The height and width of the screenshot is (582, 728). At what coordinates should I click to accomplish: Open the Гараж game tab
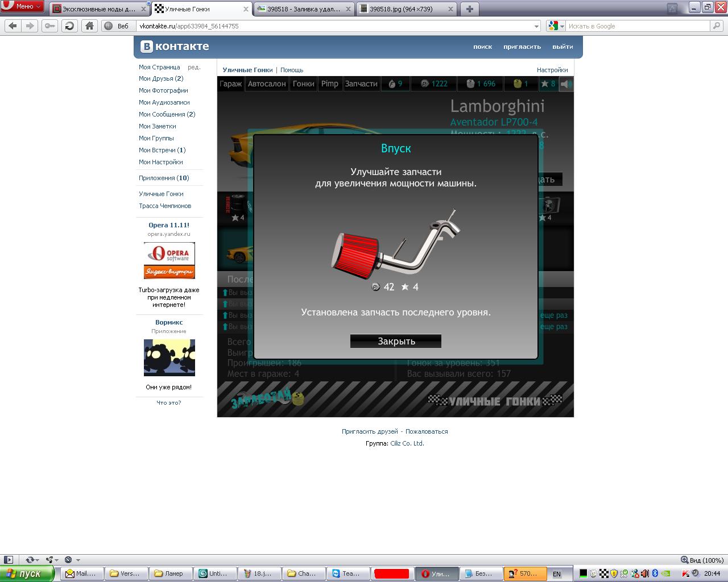point(231,84)
